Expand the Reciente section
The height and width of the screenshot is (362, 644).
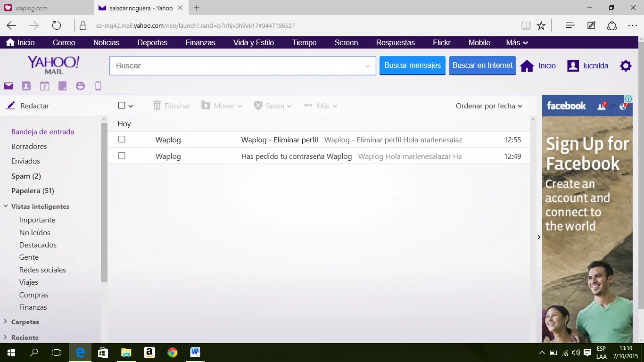coord(5,337)
